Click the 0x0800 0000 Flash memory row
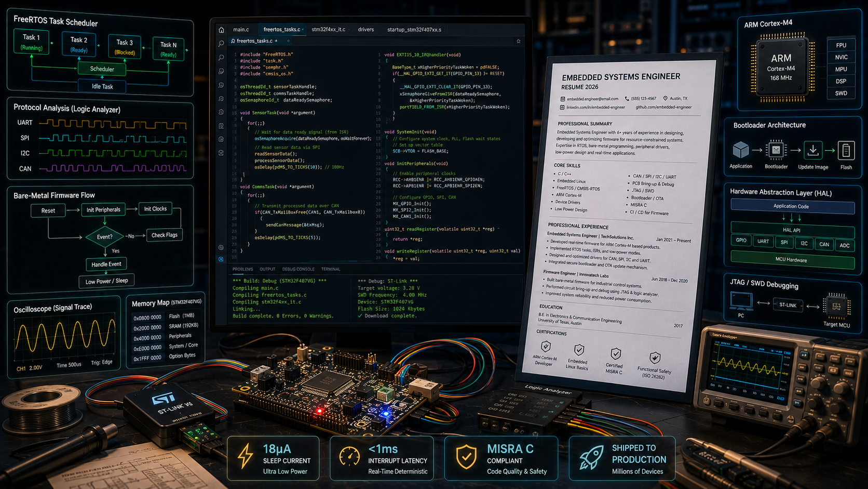 [x=164, y=316]
